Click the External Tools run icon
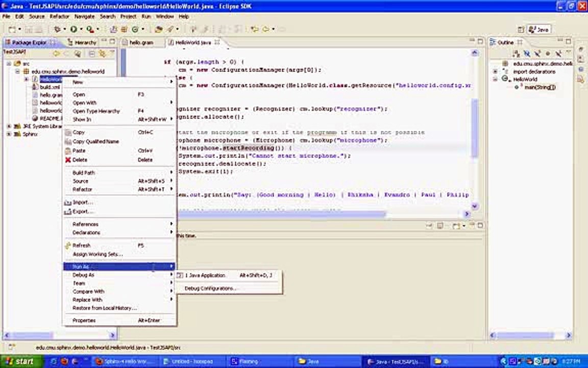This screenshot has width=588, height=368. coord(90,29)
